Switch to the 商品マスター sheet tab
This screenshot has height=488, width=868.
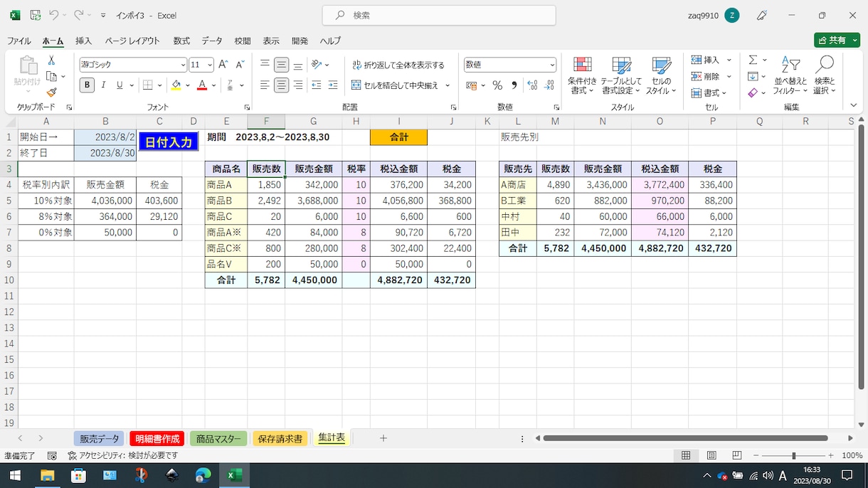coord(218,439)
